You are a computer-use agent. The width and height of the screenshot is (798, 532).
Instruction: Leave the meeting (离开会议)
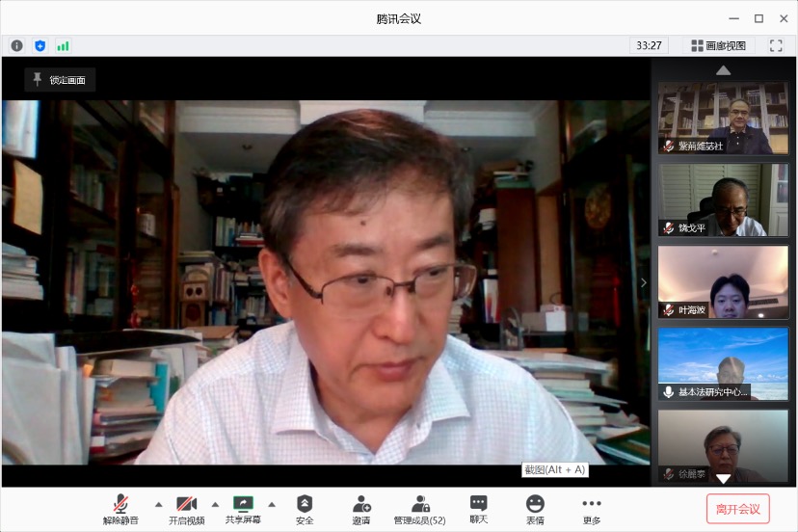click(737, 509)
